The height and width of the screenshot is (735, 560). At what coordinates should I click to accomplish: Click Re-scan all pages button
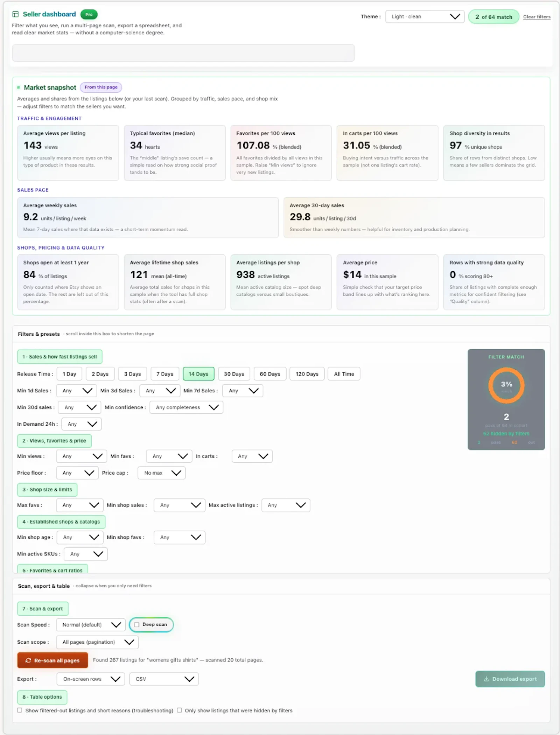[x=52, y=660]
